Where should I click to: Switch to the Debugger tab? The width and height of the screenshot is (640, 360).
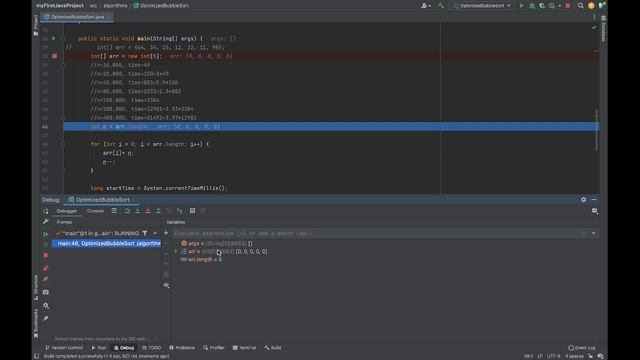(67, 211)
